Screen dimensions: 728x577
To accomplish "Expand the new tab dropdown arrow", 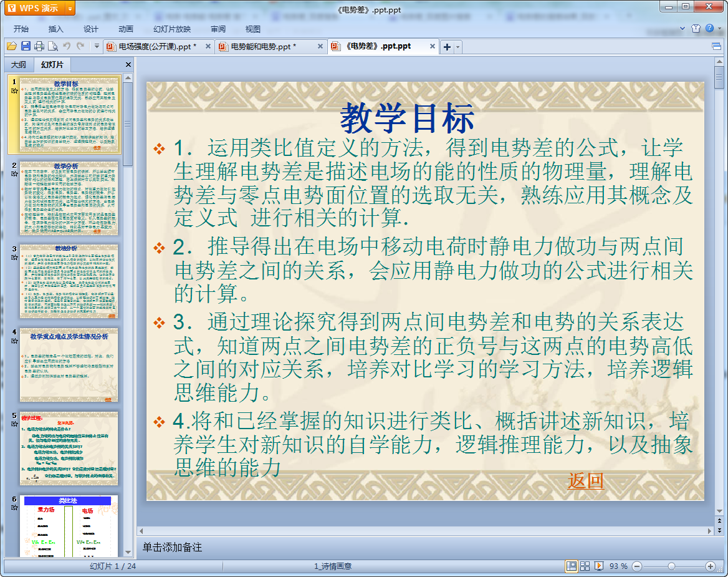I will click(457, 47).
